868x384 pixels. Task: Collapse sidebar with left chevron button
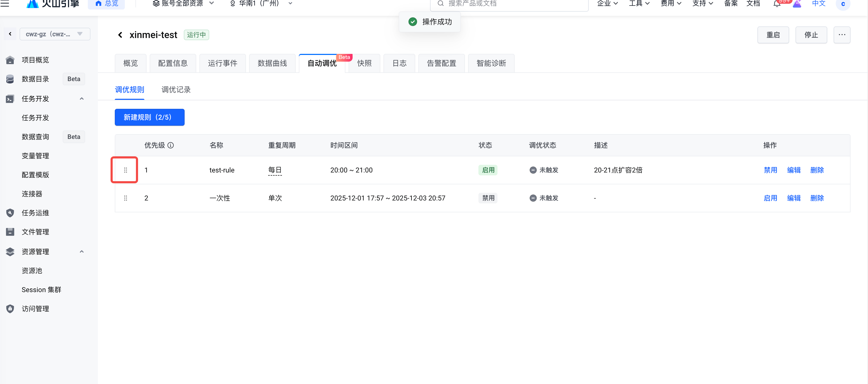10,34
